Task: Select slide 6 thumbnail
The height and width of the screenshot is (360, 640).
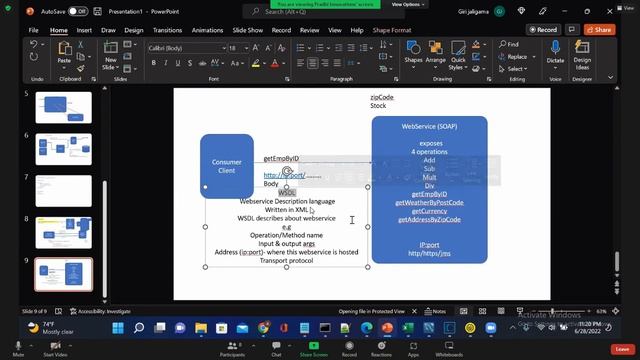Action: [63, 149]
